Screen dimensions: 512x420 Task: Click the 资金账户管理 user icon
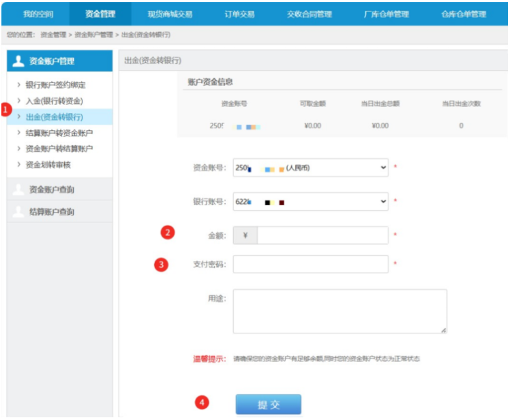(18, 61)
